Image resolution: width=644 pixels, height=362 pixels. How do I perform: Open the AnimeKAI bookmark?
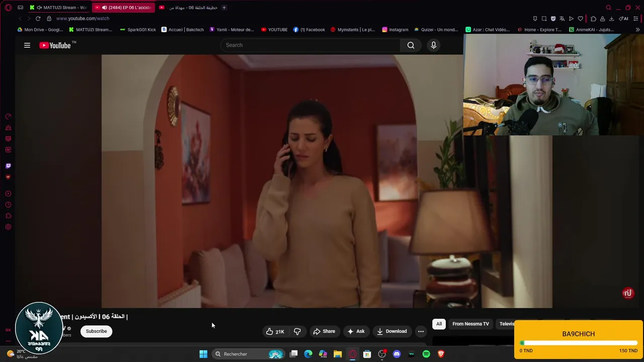(591, 30)
